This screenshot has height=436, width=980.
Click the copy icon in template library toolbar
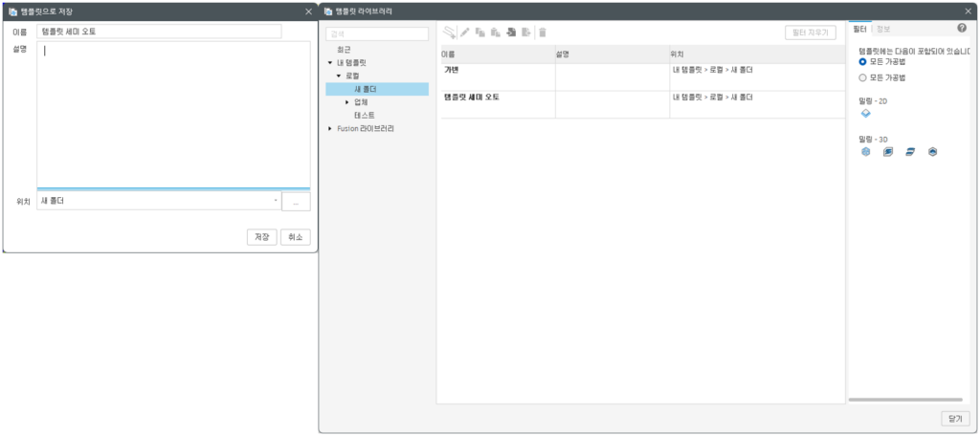point(480,33)
